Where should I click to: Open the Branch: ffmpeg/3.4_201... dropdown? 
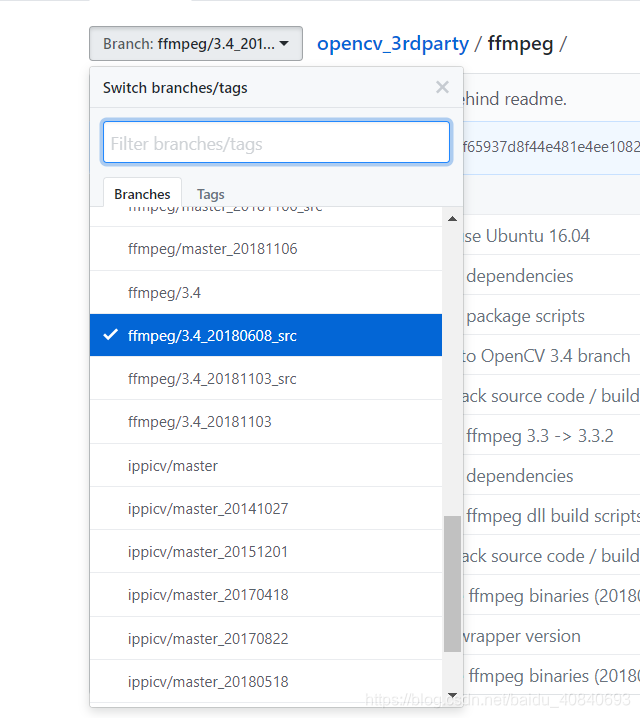click(x=196, y=44)
